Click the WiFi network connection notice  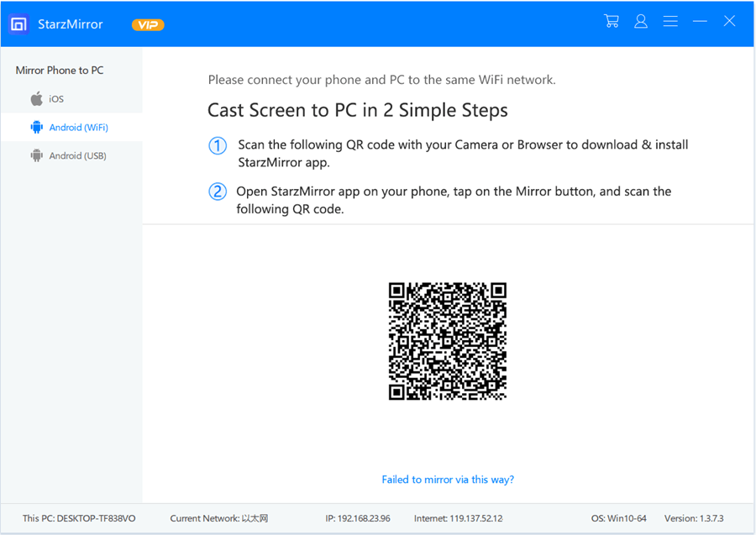382,80
